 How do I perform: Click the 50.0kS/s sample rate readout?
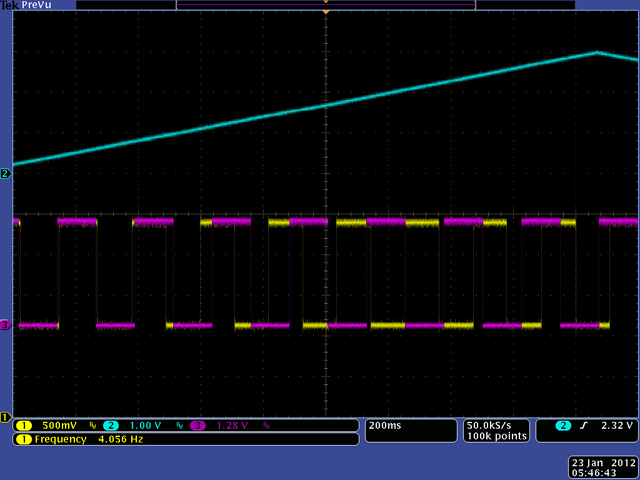pos(492,425)
